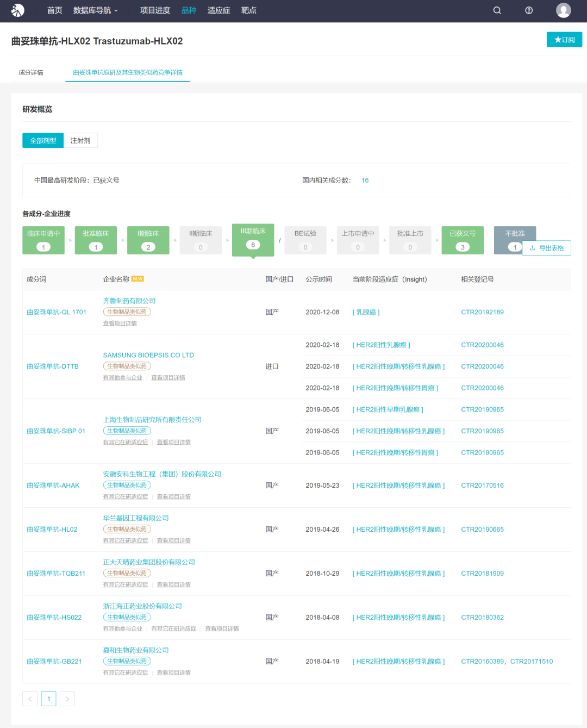The width and height of the screenshot is (587, 728).
Task: Open 浙江海正药业股份有限公司 company link
Action: [x=142, y=606]
